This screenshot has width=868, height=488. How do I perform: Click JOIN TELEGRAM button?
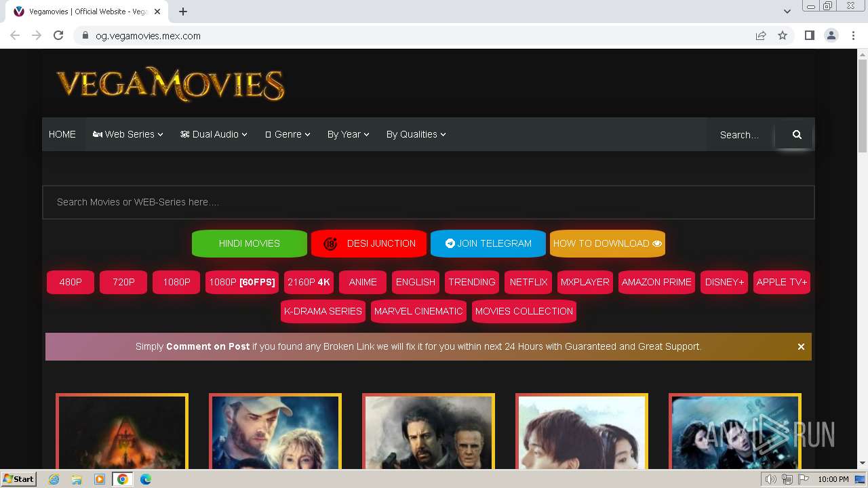(488, 243)
